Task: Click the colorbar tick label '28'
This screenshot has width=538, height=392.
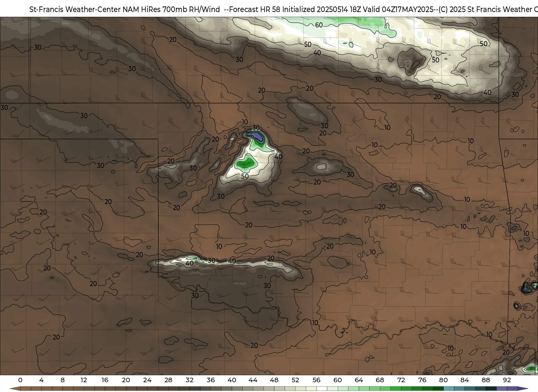Action: click(168, 380)
